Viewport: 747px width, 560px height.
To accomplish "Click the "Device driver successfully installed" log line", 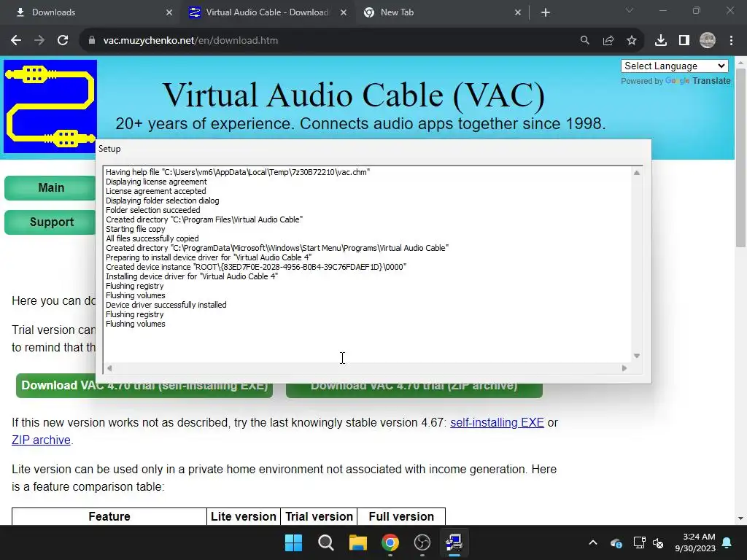I will [166, 305].
